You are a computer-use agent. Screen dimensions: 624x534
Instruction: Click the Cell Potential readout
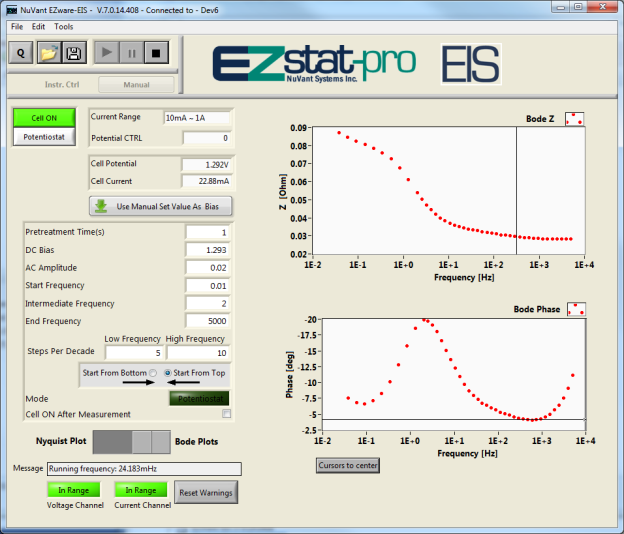click(206, 164)
